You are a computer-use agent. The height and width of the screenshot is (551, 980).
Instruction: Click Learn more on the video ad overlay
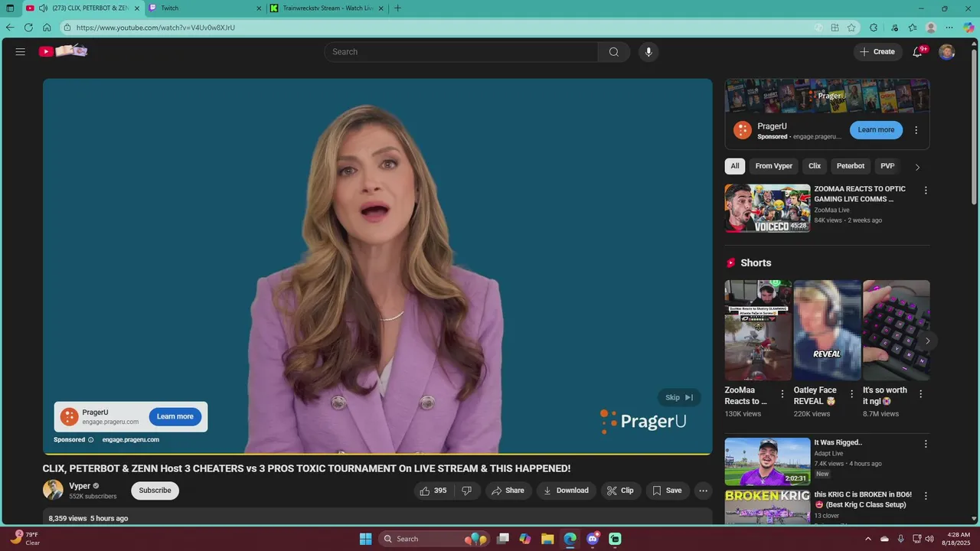click(x=175, y=416)
